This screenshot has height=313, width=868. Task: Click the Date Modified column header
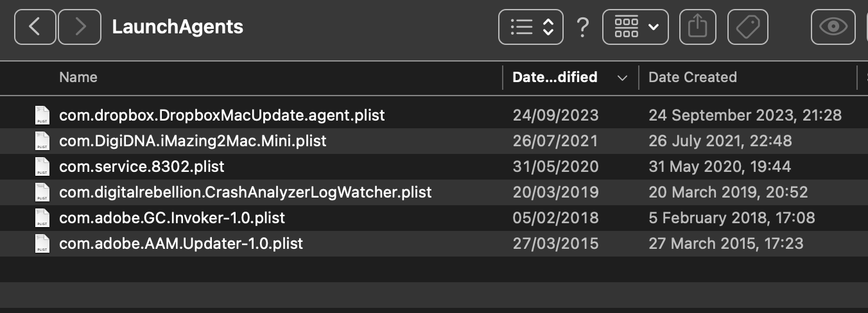(x=555, y=77)
